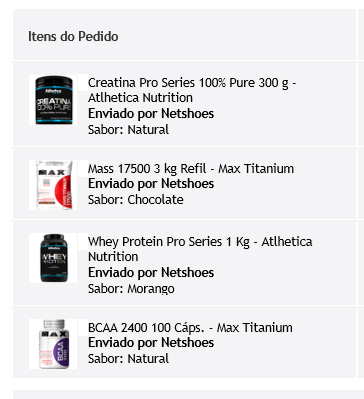Click the Sabor: Chocolate flavor text
Image resolution: width=364 pixels, height=399 pixels.
click(x=136, y=200)
